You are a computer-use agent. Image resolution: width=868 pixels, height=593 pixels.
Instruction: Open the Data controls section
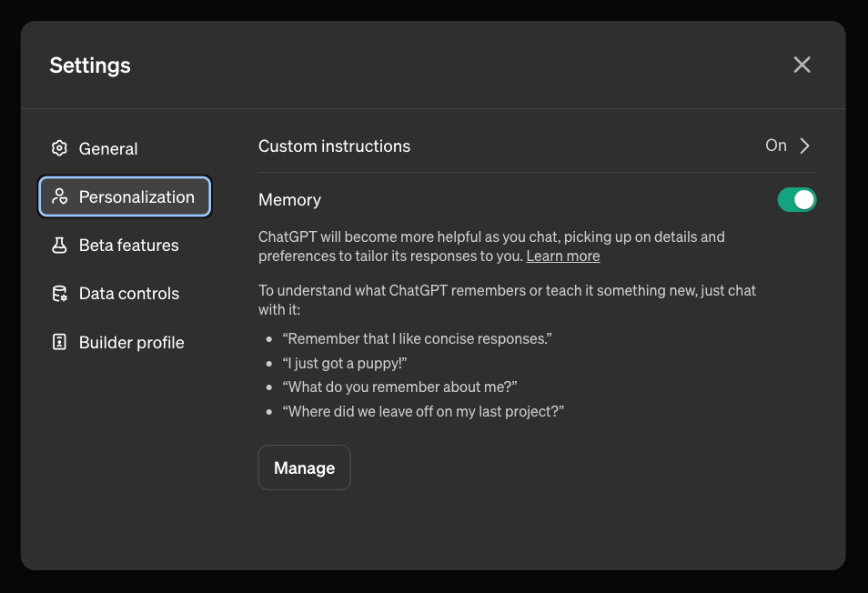(x=128, y=294)
